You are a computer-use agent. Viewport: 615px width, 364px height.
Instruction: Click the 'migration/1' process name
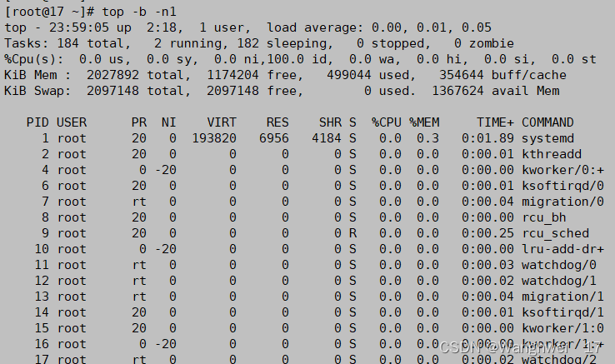(562, 297)
